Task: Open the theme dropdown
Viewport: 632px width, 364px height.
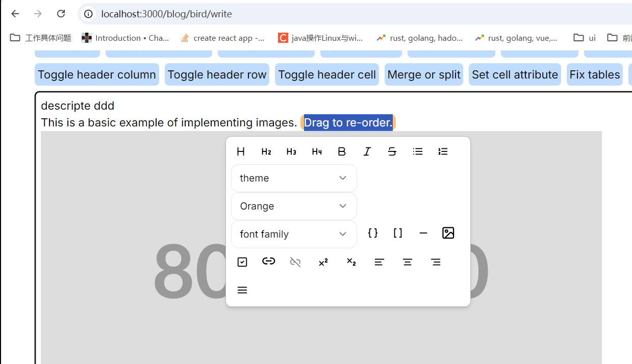Action: click(294, 178)
